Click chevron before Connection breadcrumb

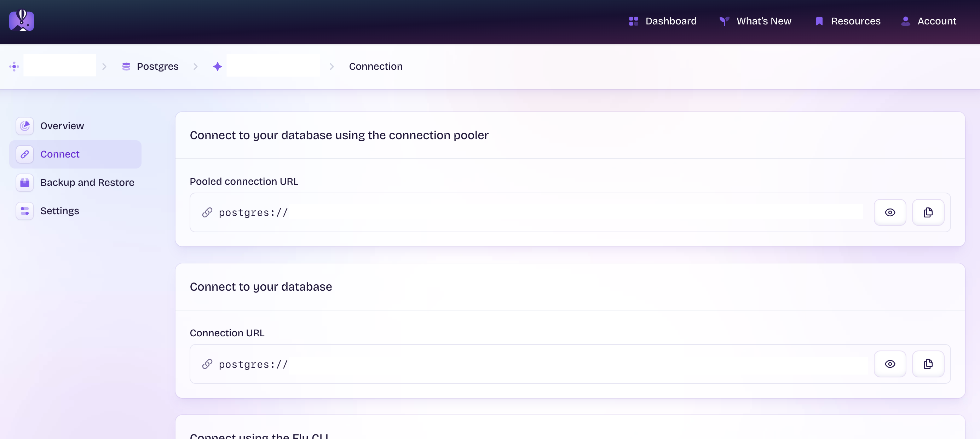click(332, 67)
